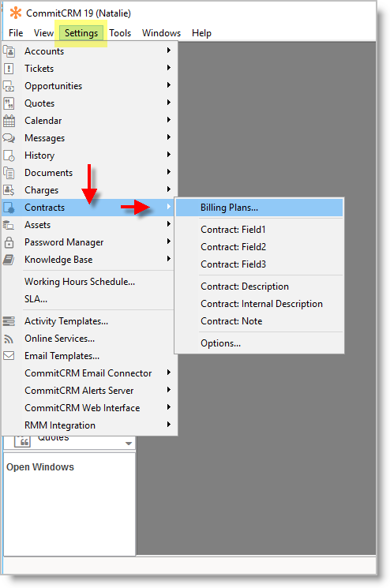Click the Email Templates envelope icon
The image size is (390, 588).
[x=9, y=356]
